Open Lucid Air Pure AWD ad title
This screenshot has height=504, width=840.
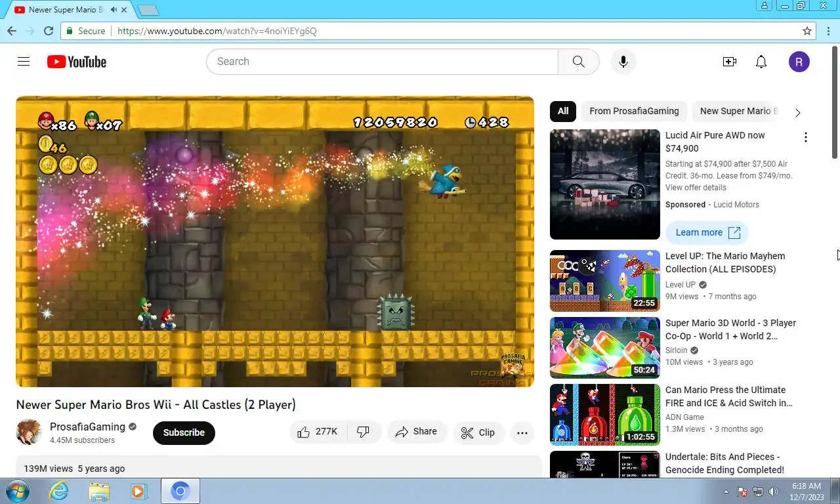point(715,142)
